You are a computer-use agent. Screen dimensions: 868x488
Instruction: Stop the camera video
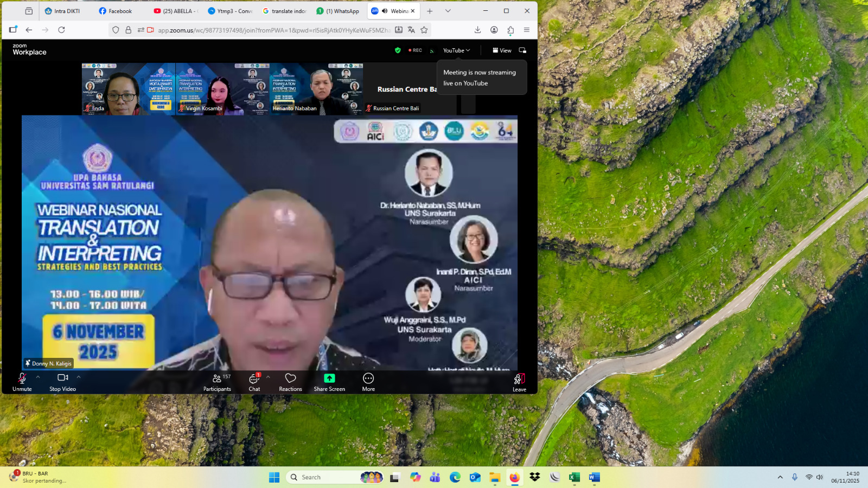62,382
